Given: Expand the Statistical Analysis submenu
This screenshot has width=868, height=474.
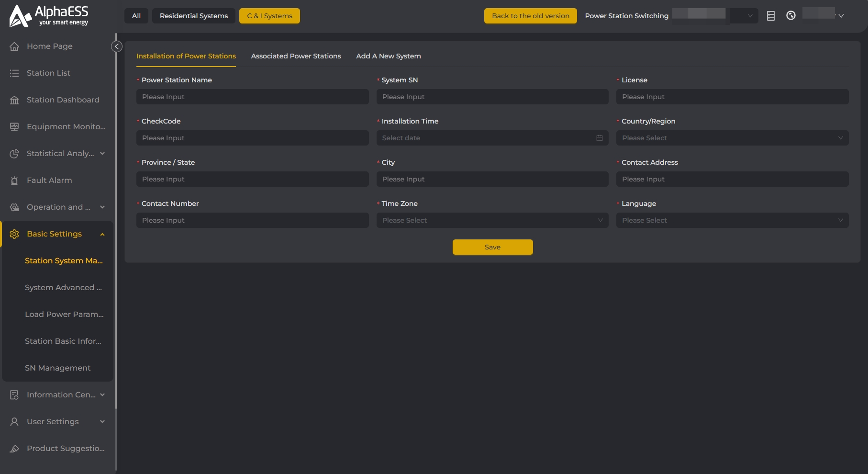Looking at the screenshot, I should 102,154.
